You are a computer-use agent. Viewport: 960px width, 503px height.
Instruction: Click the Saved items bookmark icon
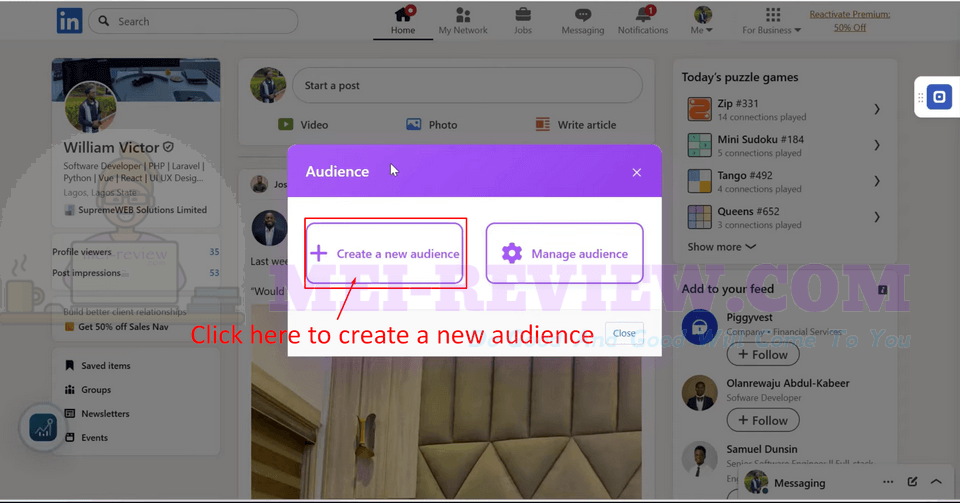70,365
